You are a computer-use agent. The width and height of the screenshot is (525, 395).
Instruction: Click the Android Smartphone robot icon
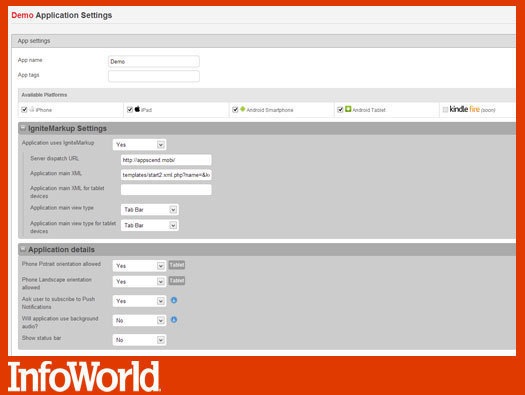click(x=243, y=109)
